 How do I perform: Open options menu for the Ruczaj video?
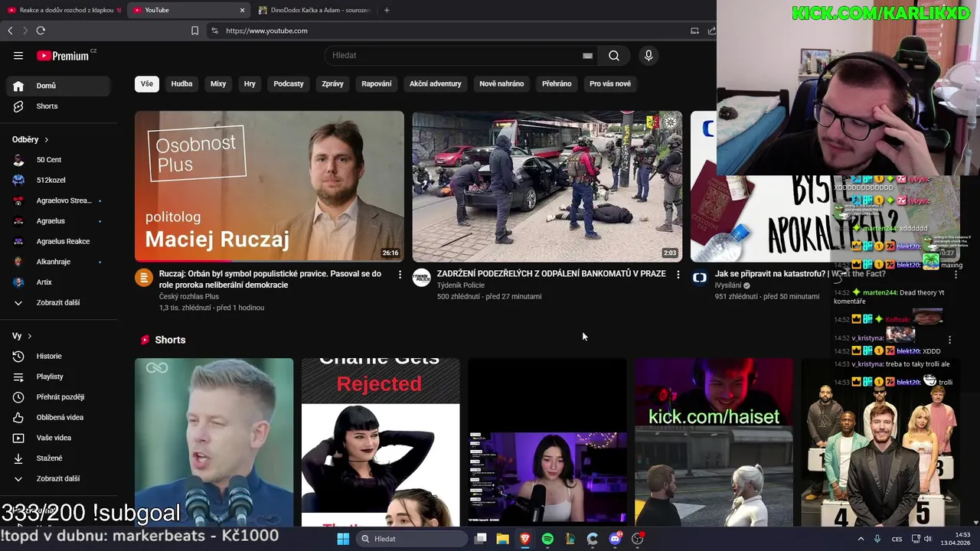click(x=400, y=274)
